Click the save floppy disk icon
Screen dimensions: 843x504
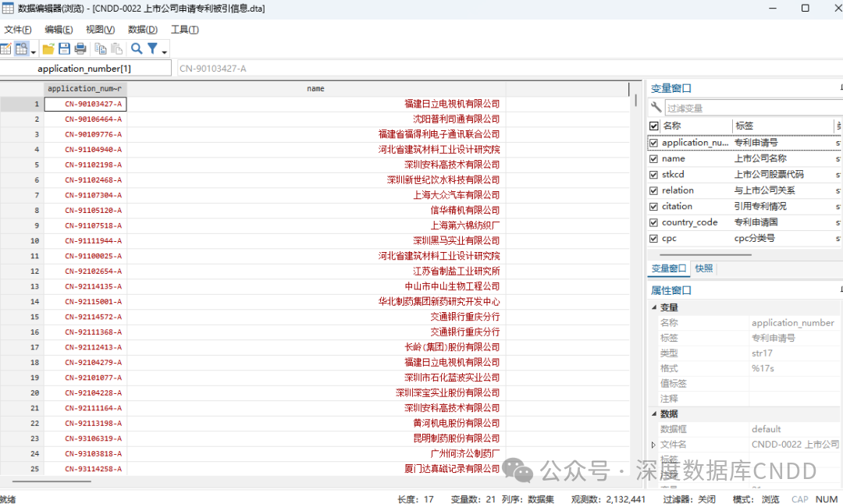[64, 49]
